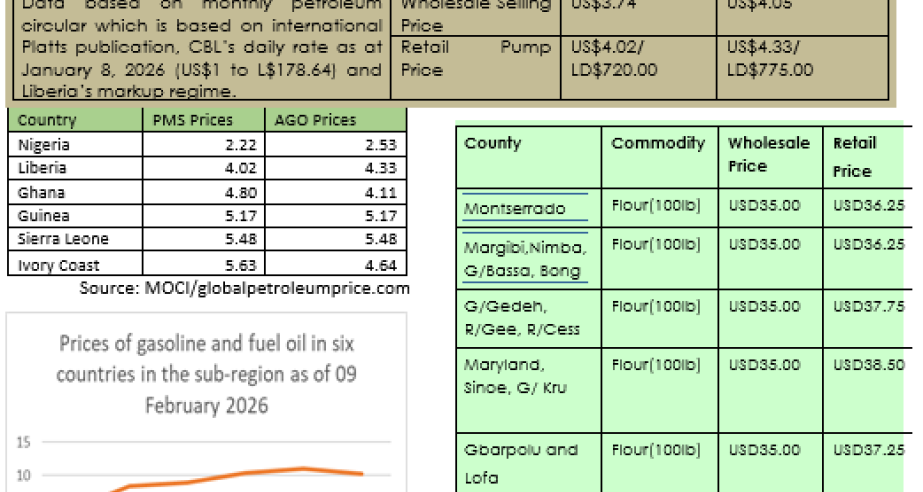Click the Margibi, Nimba, G/Bassa, Bong cell
The width and height of the screenshot is (923, 492).
(525, 258)
